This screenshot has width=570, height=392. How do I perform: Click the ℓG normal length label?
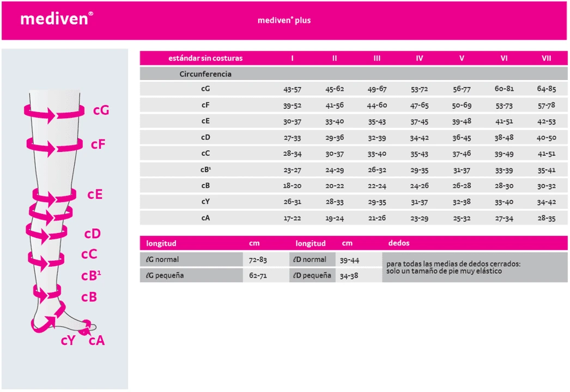[162, 259]
